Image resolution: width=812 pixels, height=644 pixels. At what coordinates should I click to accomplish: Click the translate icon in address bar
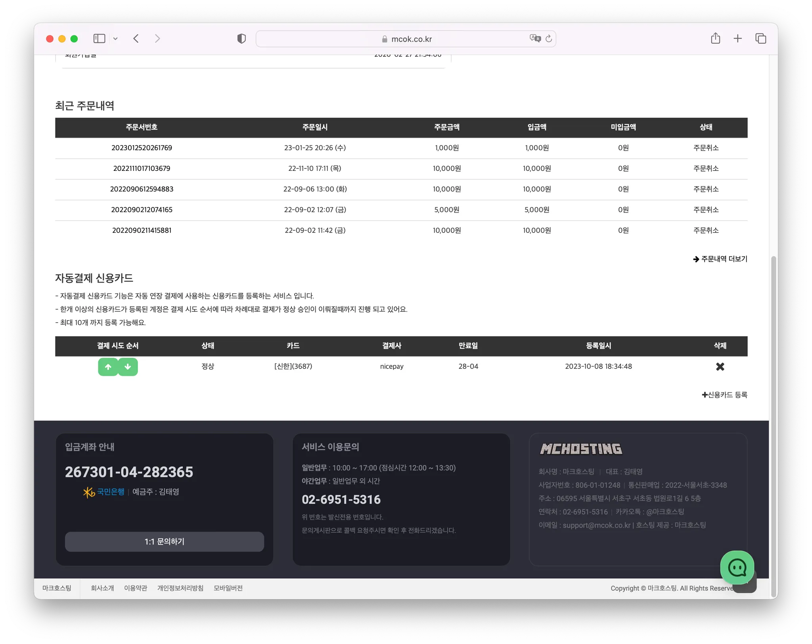coord(535,38)
